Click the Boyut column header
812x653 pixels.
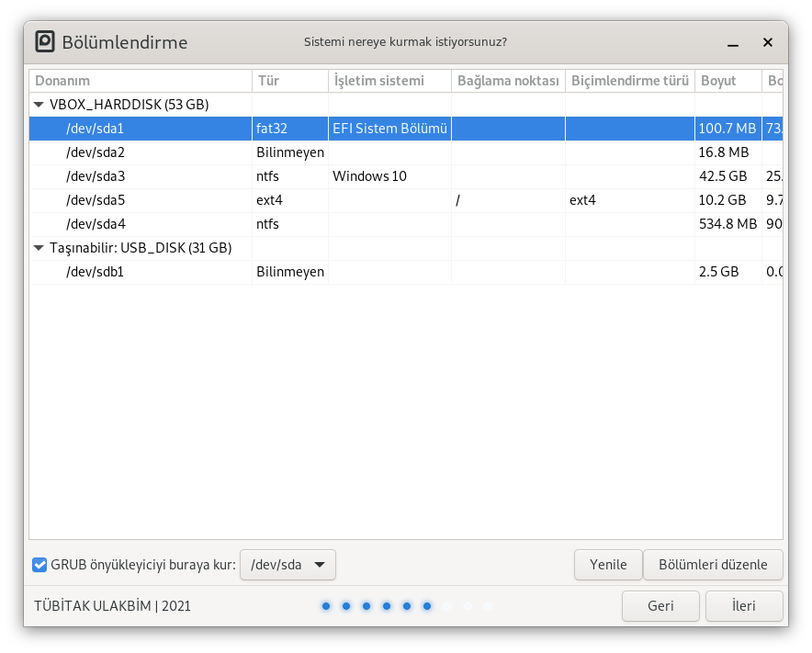click(728, 81)
